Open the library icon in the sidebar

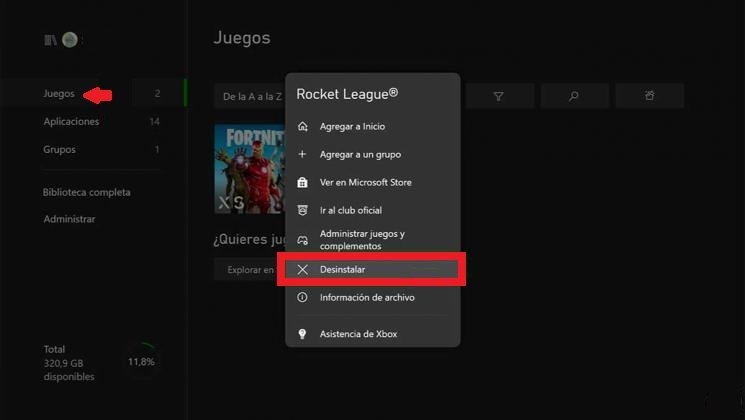[50, 40]
